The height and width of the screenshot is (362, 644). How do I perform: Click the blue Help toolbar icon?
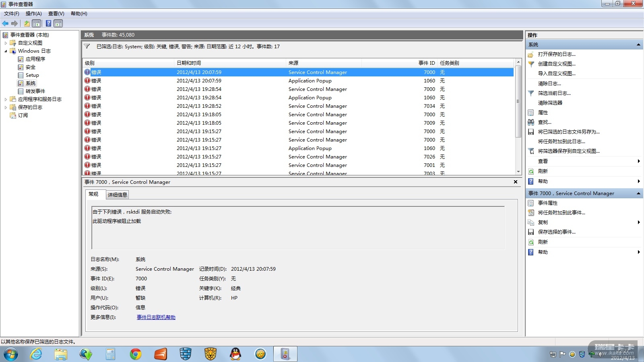(48, 23)
